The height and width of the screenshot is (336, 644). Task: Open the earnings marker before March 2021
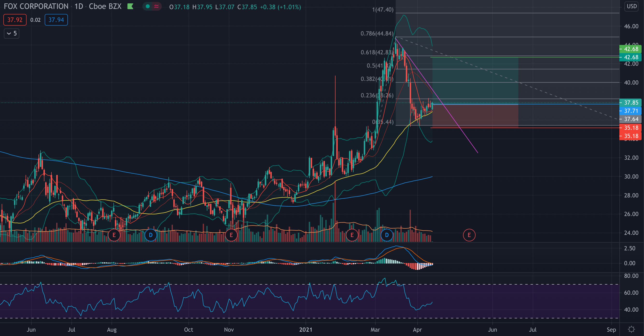352,235
